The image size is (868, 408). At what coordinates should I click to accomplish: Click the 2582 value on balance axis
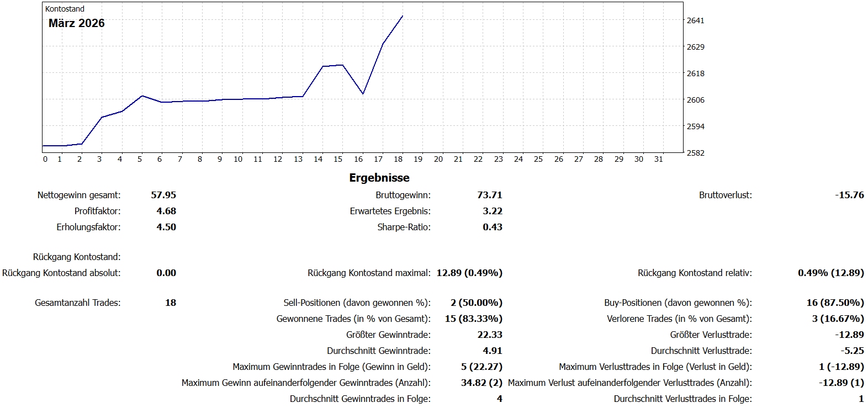pos(695,153)
